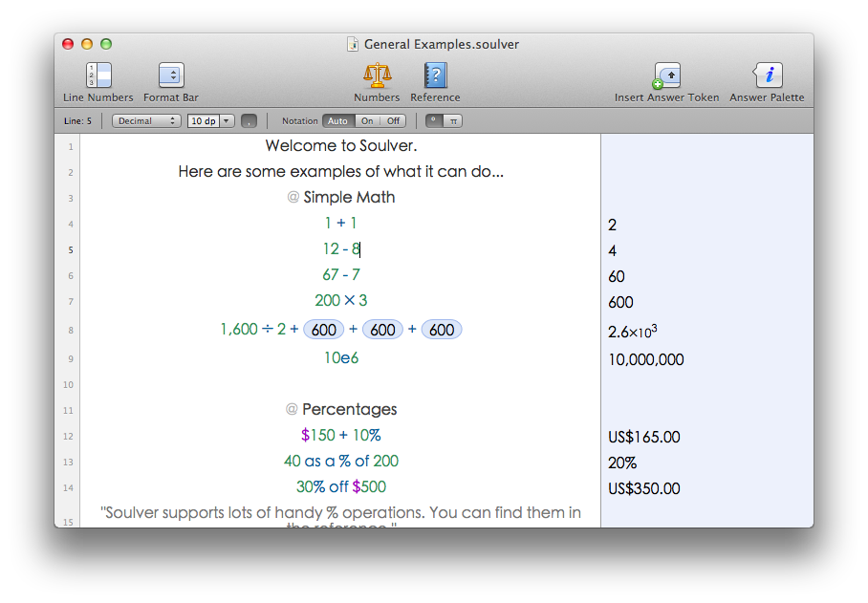The height and width of the screenshot is (603, 868).
Task: Minimize the General Examples window
Action: [87, 44]
